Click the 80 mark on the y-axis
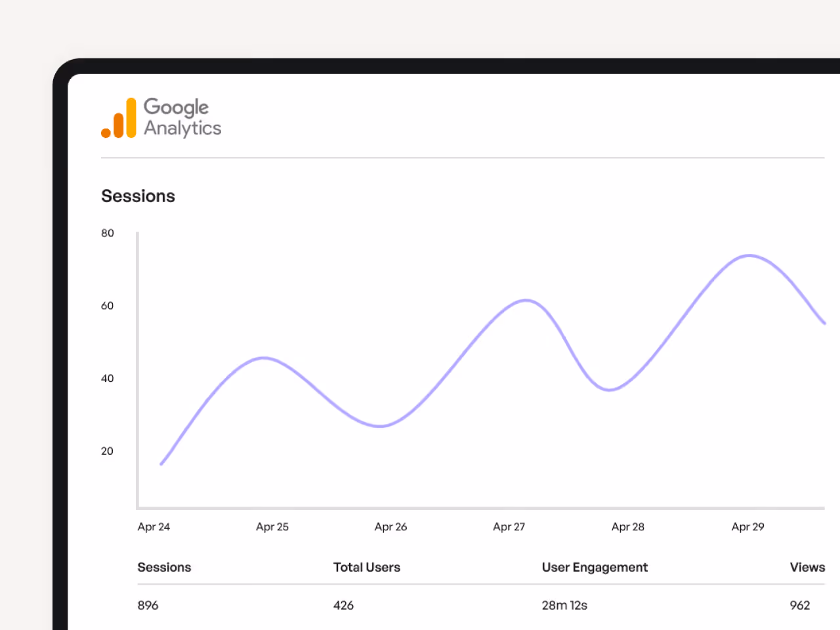This screenshot has width=840, height=630. (107, 233)
